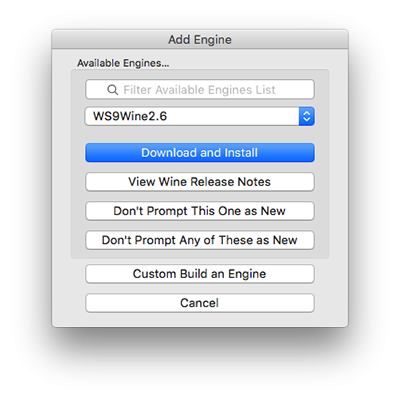Image resolution: width=400 pixels, height=400 pixels.
Task: Stop new-engine prompts for all listed engines
Action: pyautogui.click(x=200, y=240)
